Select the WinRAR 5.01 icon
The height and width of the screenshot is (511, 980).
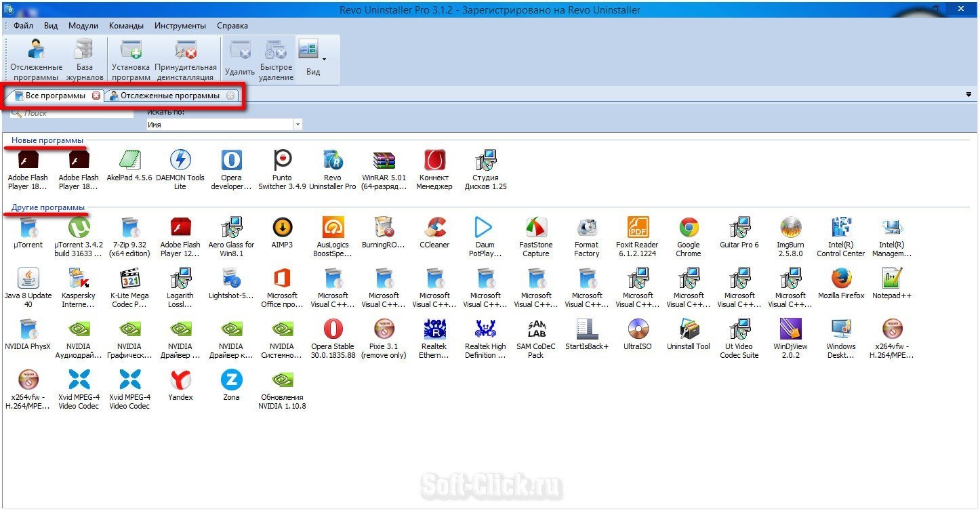[x=384, y=169]
